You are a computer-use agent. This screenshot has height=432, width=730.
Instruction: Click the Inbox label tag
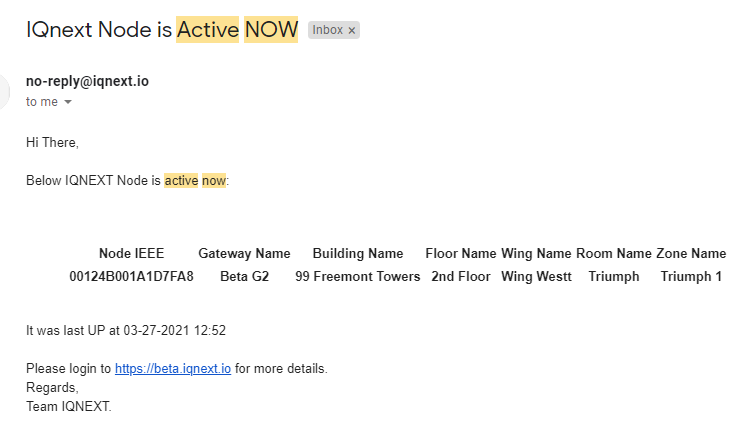coord(327,30)
